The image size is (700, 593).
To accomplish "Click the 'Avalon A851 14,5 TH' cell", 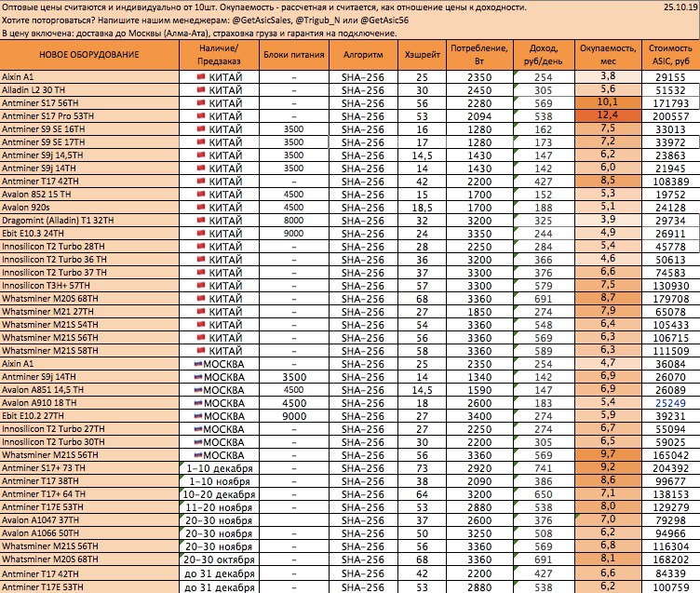I will point(89,390).
